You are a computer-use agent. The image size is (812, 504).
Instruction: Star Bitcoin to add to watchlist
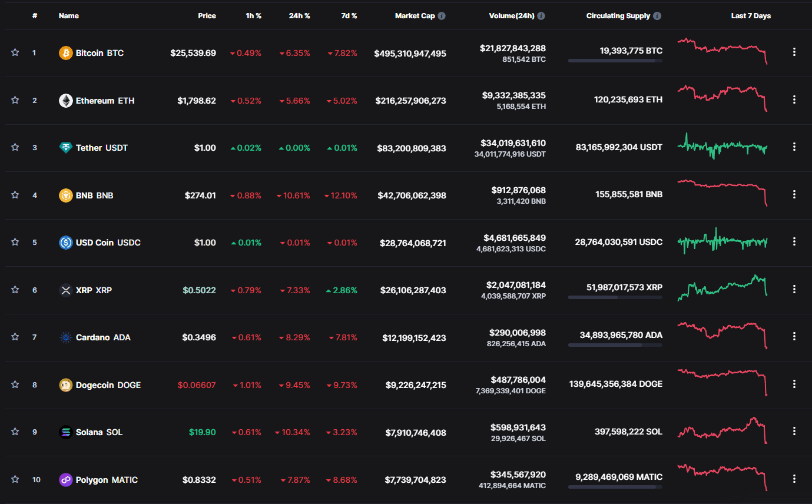(15, 52)
